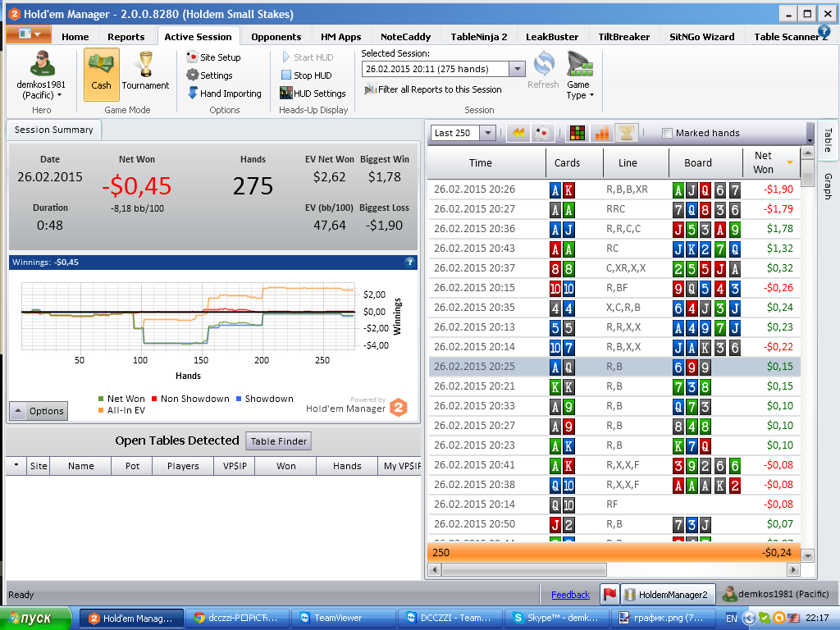Click the help question mark icon
840x630 pixels.
coord(824,31)
